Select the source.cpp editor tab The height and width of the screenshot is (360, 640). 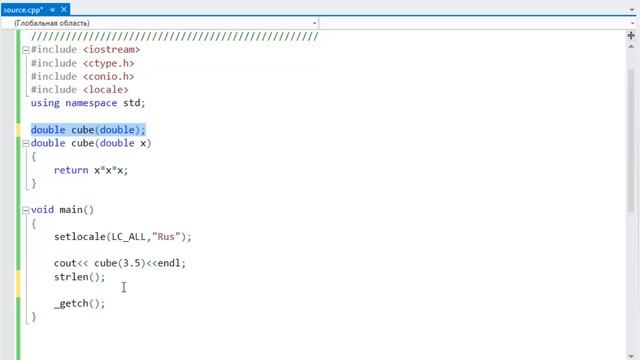click(x=23, y=10)
